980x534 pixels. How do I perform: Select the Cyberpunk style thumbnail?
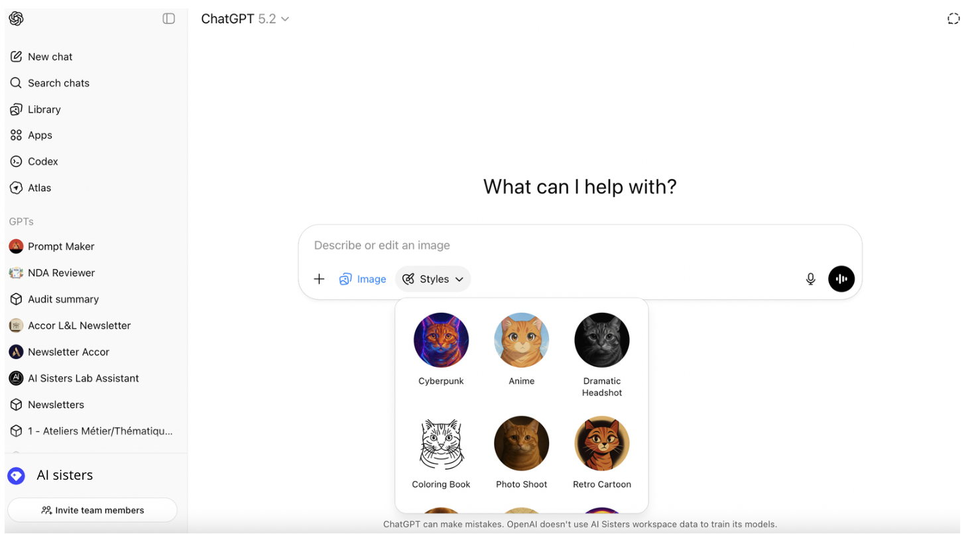(x=441, y=340)
